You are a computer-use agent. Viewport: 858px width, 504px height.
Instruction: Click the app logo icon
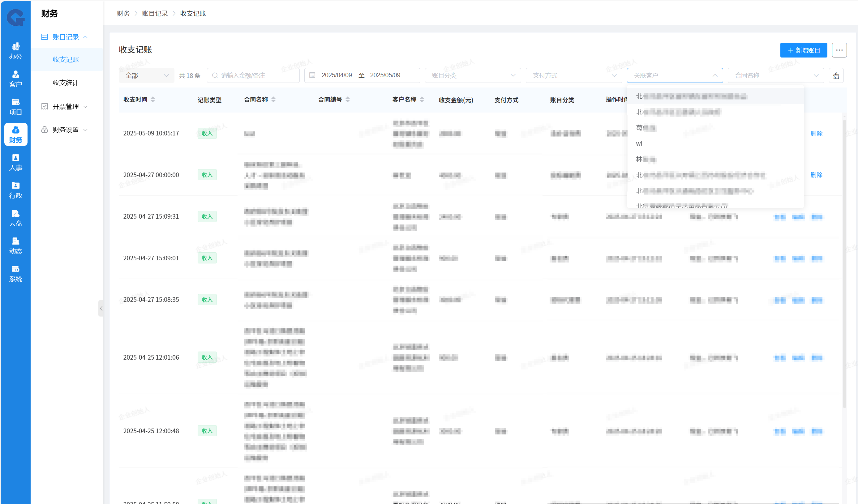tap(16, 17)
